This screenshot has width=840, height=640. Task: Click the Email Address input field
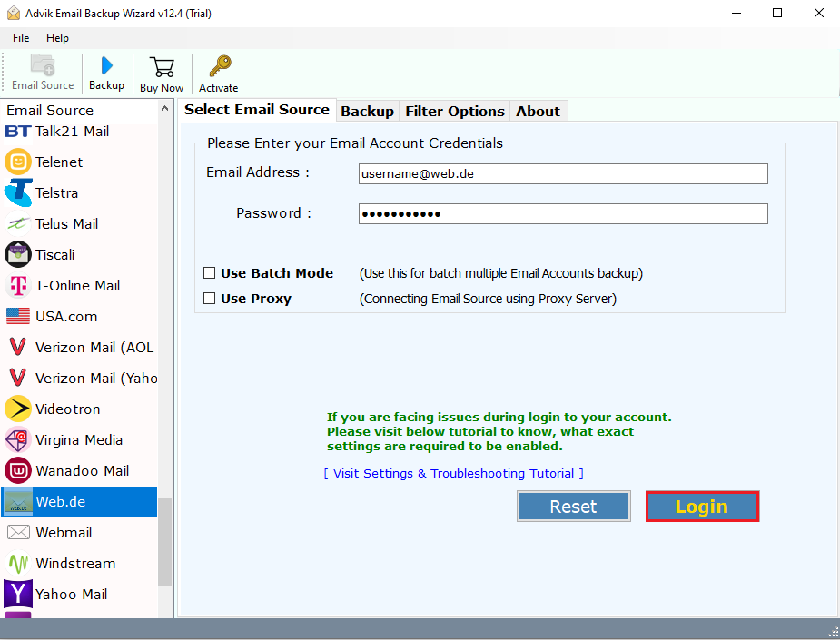coord(563,173)
